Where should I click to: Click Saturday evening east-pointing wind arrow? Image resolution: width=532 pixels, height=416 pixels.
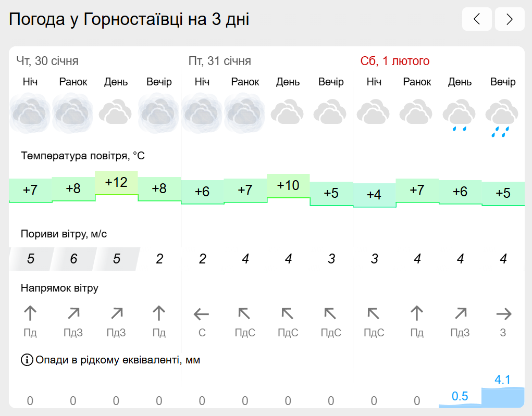[x=503, y=314]
